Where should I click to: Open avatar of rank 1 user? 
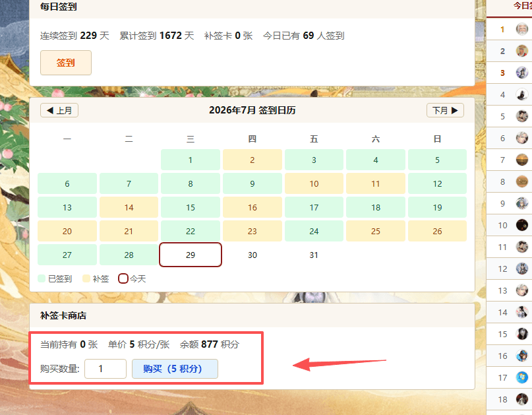click(522, 29)
